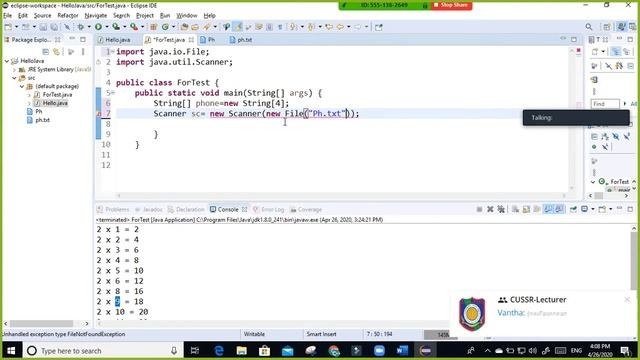Collapse the default package node
Viewport: 640px width, 360px height.
[x=22, y=87]
